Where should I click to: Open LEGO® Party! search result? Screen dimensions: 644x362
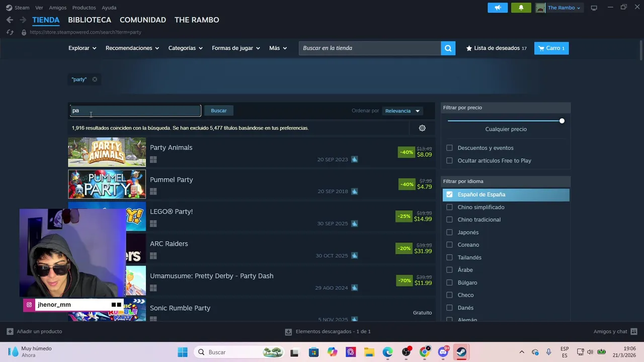pos(251,217)
